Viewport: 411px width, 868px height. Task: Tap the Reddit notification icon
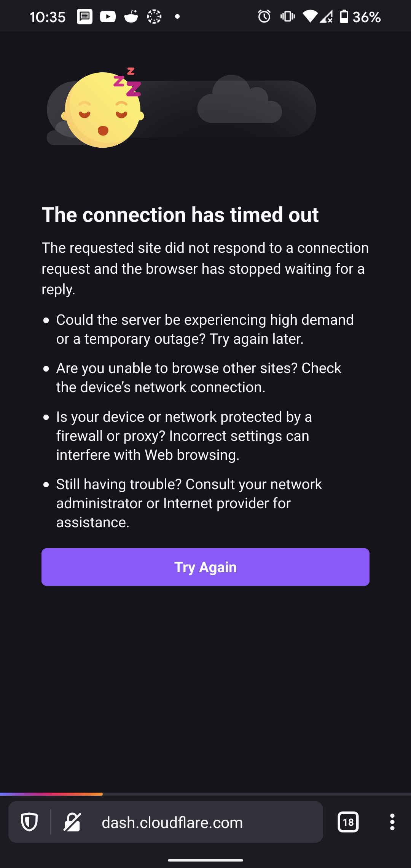click(131, 17)
